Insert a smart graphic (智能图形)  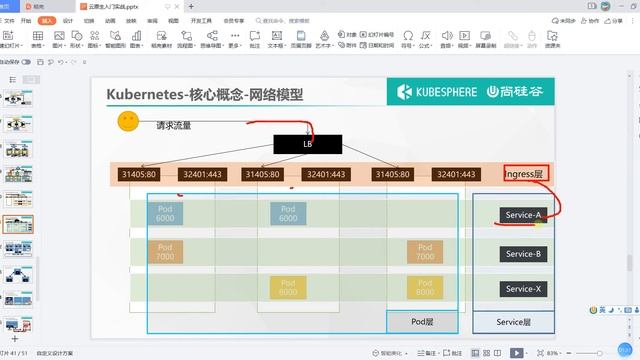pyautogui.click(x=116, y=39)
